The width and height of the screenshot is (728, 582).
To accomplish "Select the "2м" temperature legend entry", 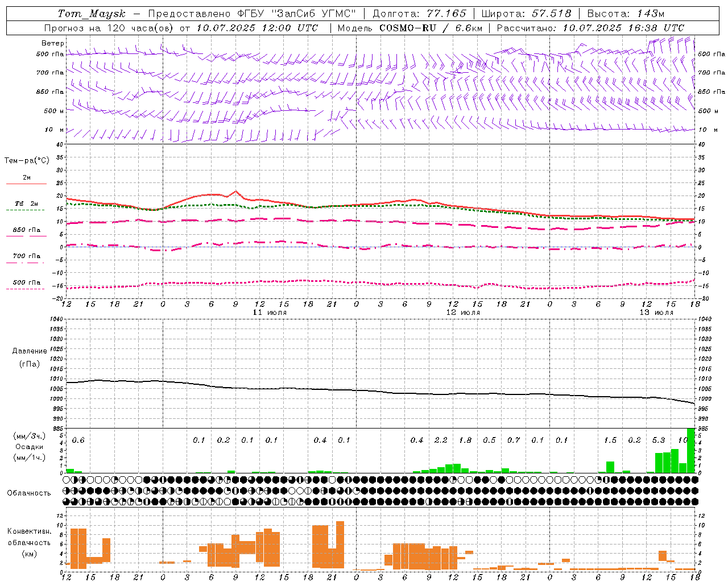I will tap(26, 178).
